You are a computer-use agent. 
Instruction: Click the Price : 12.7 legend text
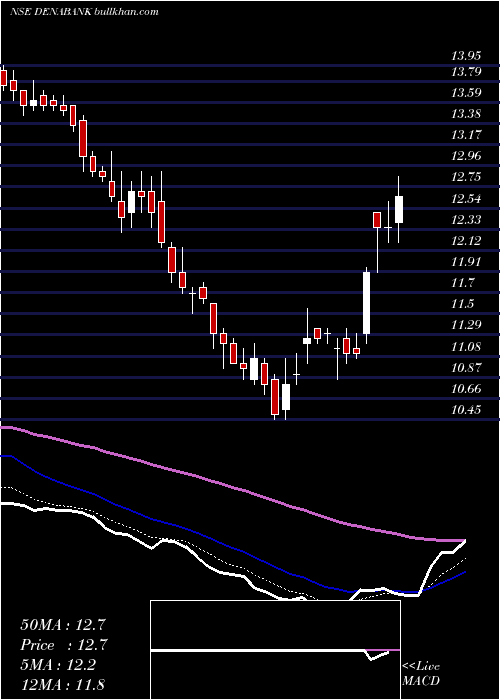coord(64,645)
